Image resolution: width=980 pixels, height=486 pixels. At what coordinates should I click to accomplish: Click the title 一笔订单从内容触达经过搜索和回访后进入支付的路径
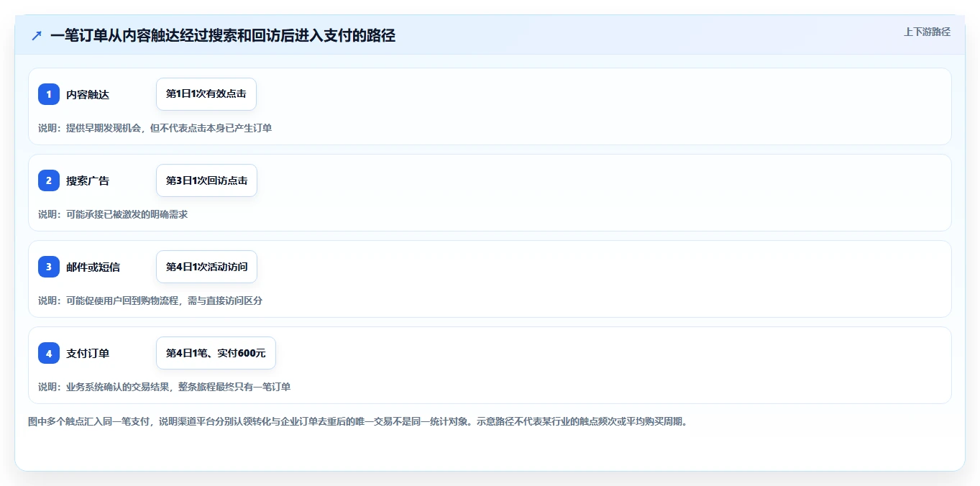coord(223,35)
